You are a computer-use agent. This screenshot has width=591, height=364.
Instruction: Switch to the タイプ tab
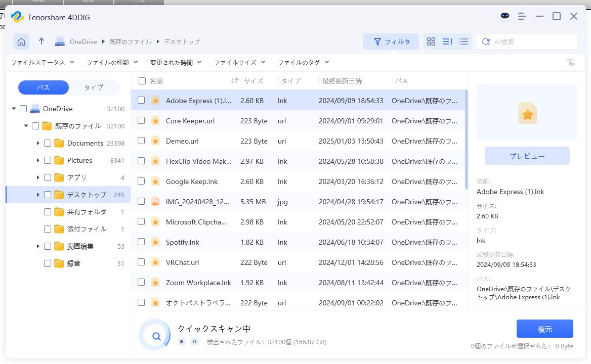pyautogui.click(x=94, y=87)
